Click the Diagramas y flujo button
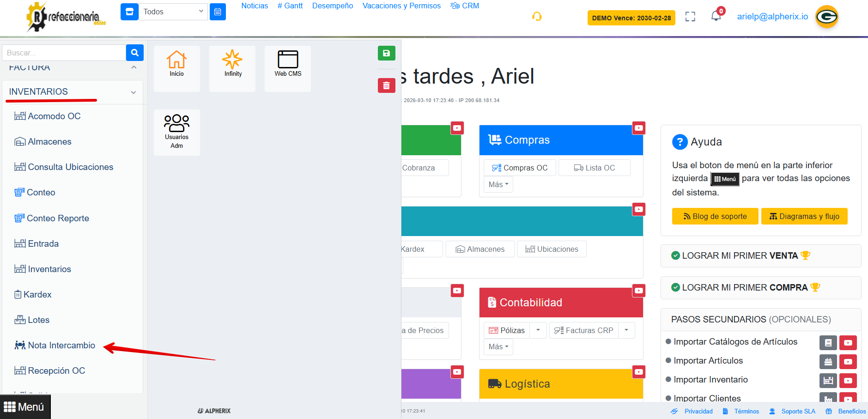Image resolution: width=868 pixels, height=419 pixels. click(x=804, y=216)
